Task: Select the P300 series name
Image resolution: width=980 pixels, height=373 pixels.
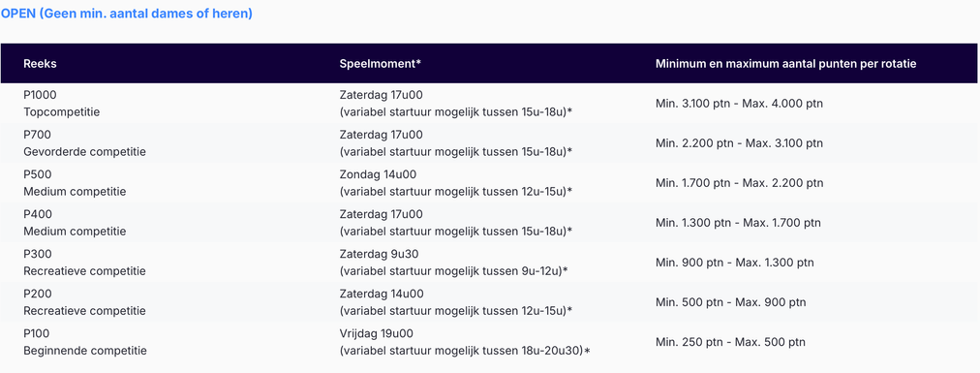Action: click(38, 254)
